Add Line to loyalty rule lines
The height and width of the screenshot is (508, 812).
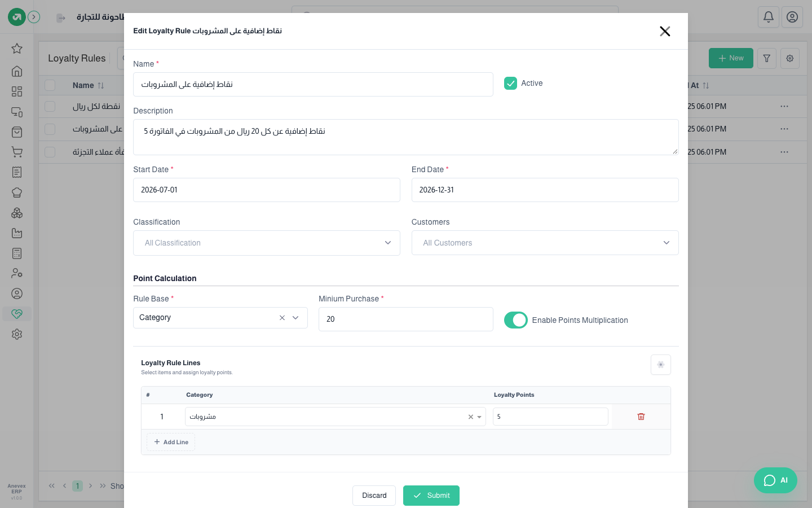(x=171, y=442)
